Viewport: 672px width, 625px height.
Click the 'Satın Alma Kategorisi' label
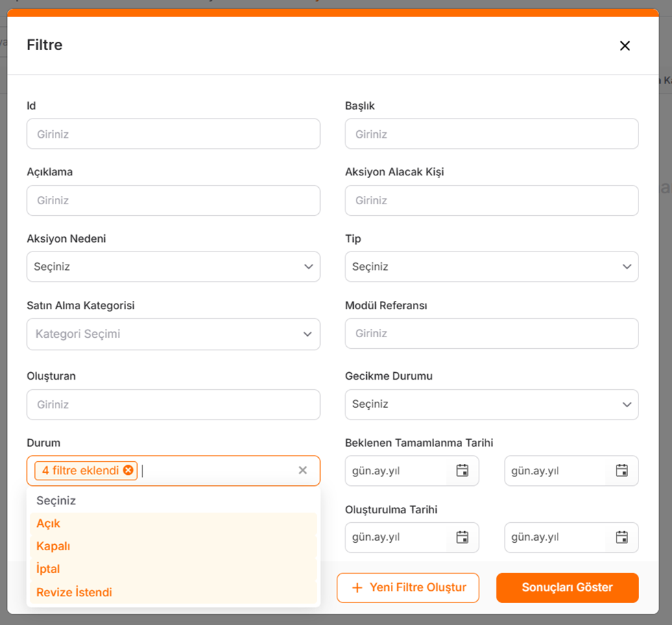(81, 306)
